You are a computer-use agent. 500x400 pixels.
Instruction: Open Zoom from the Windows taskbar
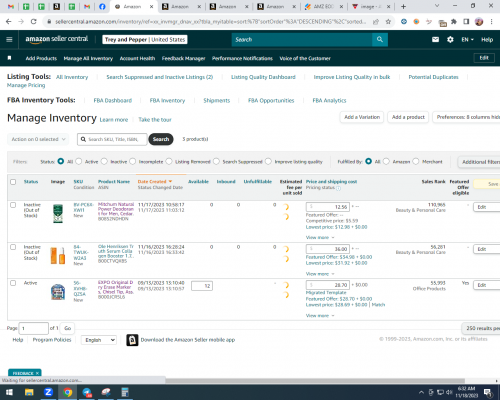coord(48,392)
